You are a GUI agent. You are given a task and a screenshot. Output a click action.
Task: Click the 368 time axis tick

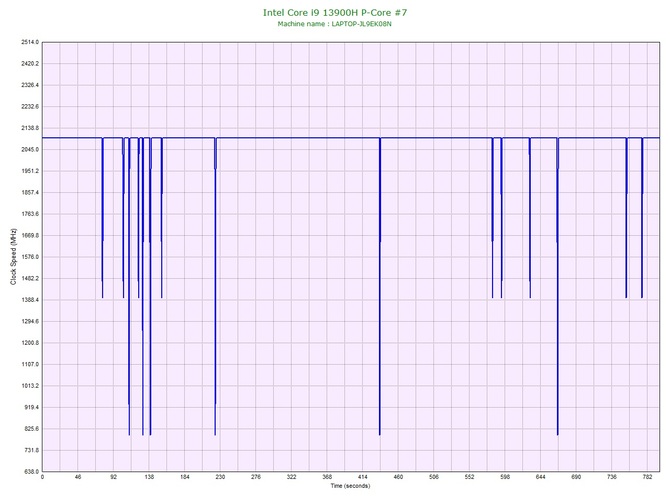click(x=327, y=477)
